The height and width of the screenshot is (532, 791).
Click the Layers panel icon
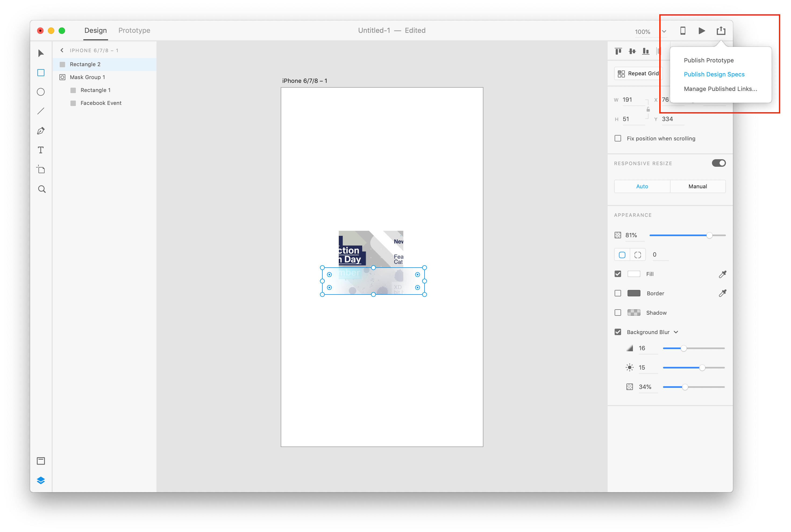click(x=41, y=480)
